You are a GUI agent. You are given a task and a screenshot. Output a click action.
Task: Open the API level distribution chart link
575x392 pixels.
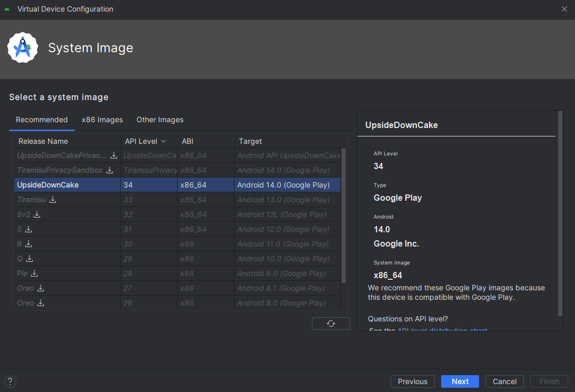[x=442, y=330]
